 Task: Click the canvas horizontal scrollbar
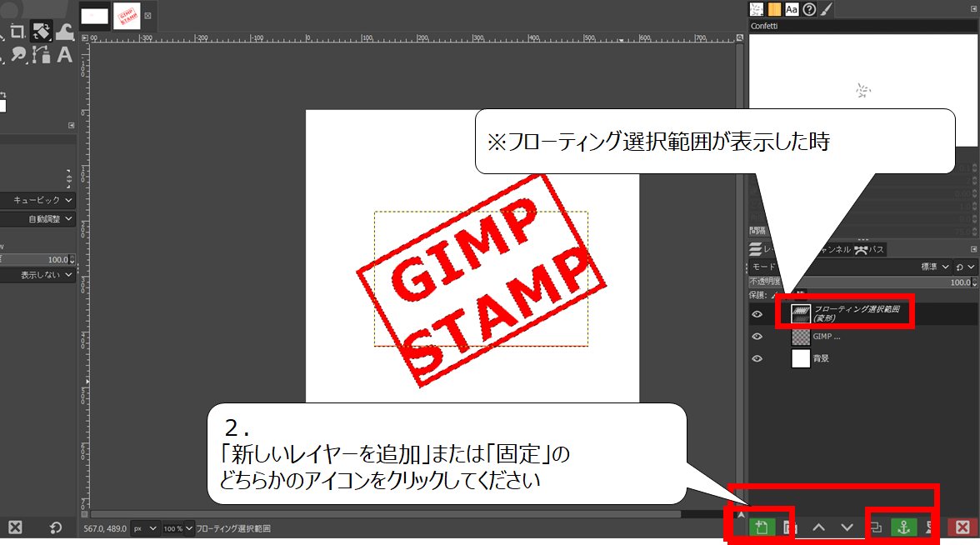386,514
